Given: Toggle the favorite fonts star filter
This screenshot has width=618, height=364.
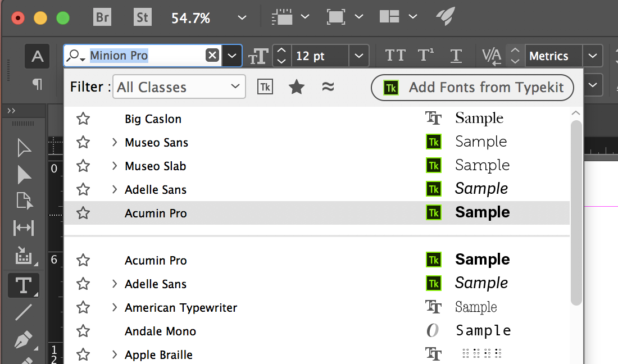Looking at the screenshot, I should click(x=297, y=87).
